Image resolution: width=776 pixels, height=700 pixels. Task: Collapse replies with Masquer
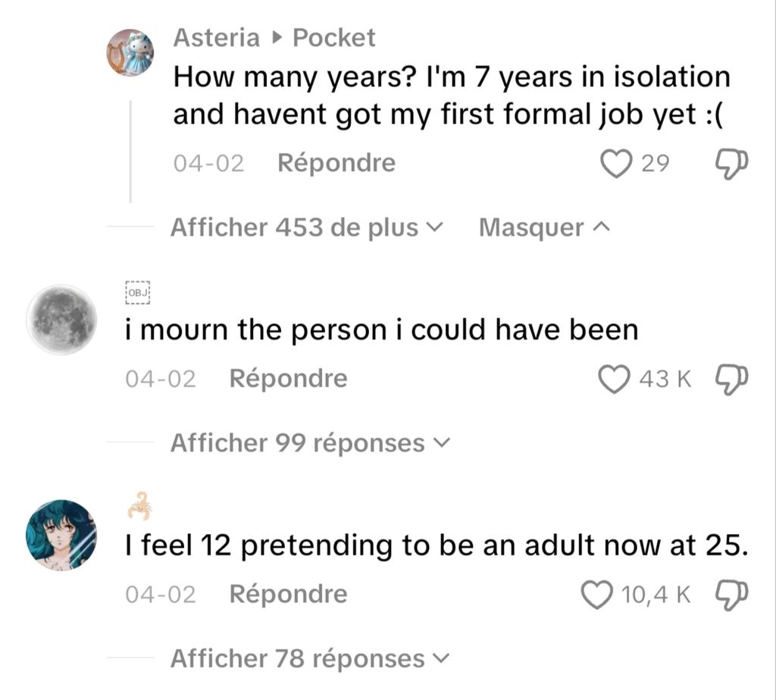click(544, 227)
